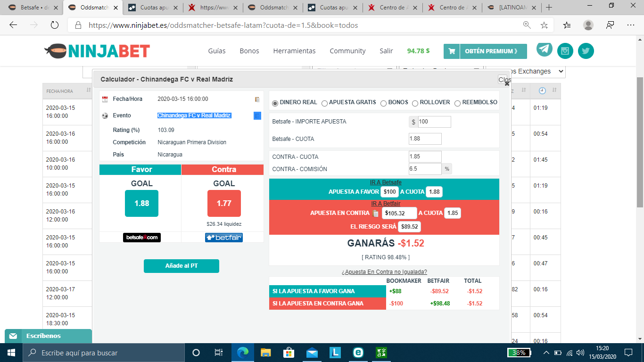Image resolution: width=644 pixels, height=362 pixels.
Task: Click the betfair logo under Contra
Action: click(x=224, y=238)
